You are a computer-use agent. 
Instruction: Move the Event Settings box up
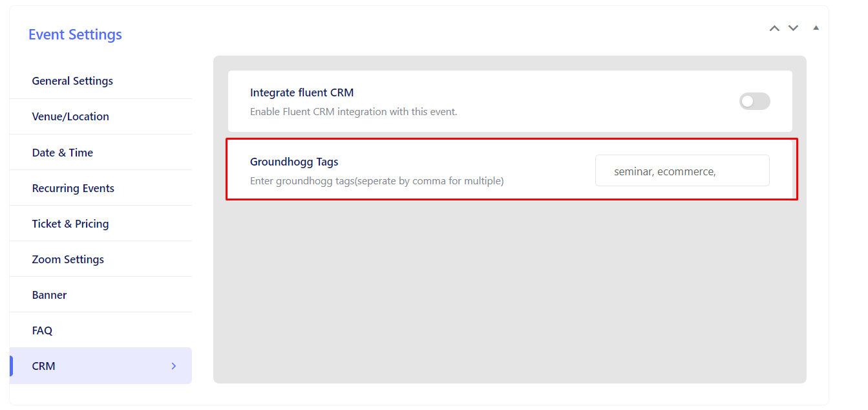click(774, 28)
